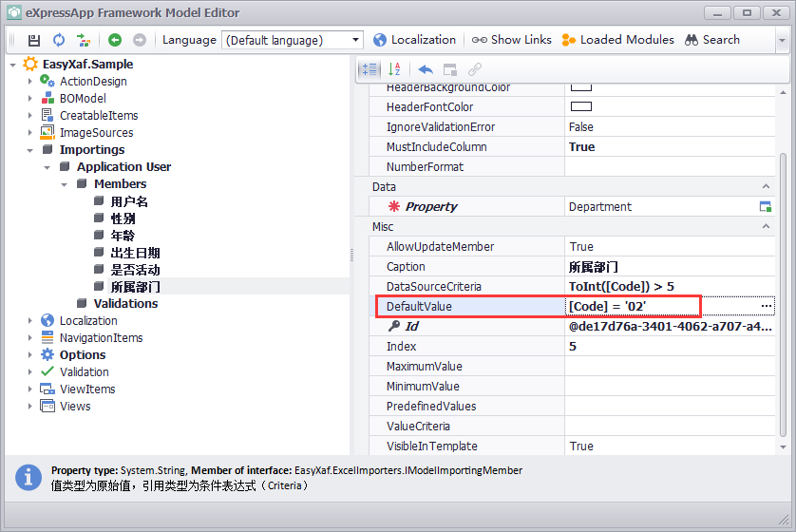The height and width of the screenshot is (532, 796).
Task: Select the Application User node
Action: (x=123, y=167)
